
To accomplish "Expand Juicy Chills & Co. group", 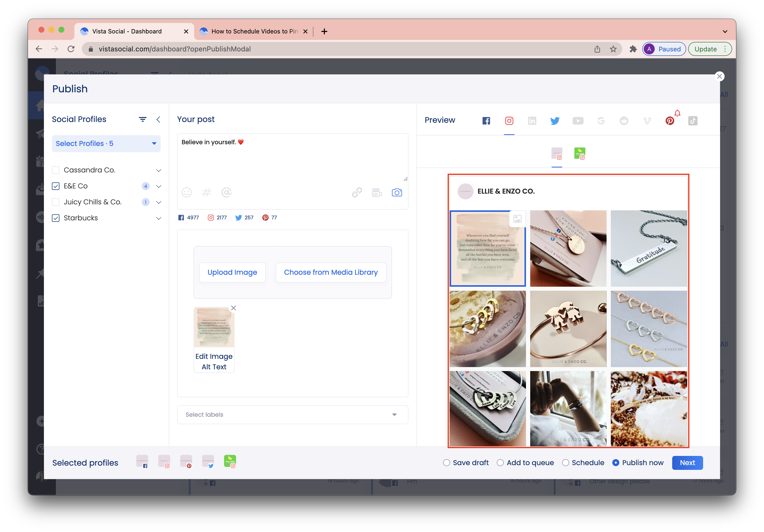I will 159,202.
